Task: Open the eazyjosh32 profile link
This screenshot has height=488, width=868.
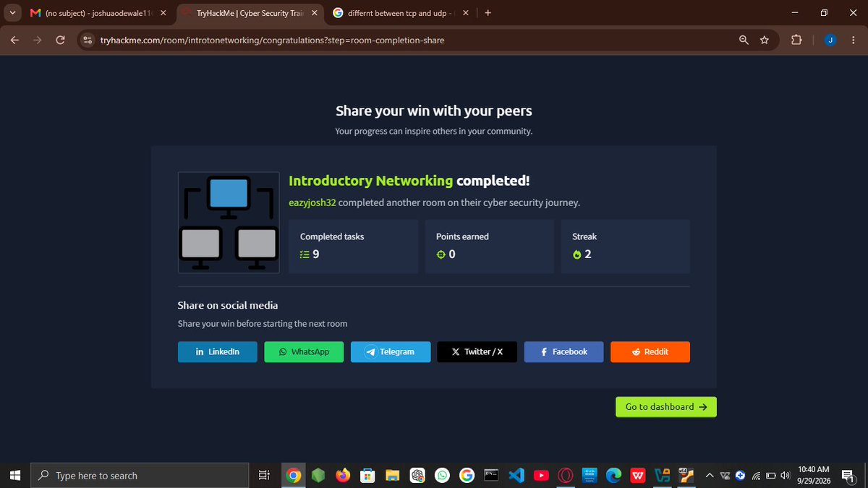Action: click(312, 202)
